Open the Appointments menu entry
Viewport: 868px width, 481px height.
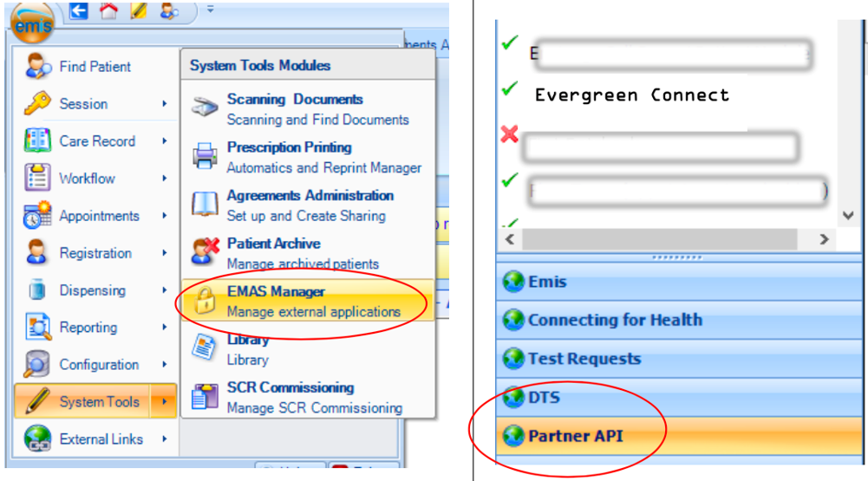pos(95,215)
